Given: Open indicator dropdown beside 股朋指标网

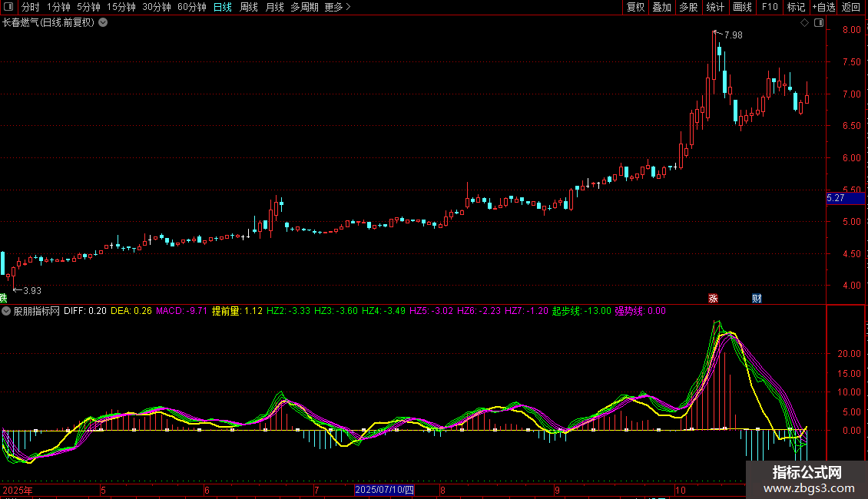Looking at the screenshot, I should click(6, 311).
